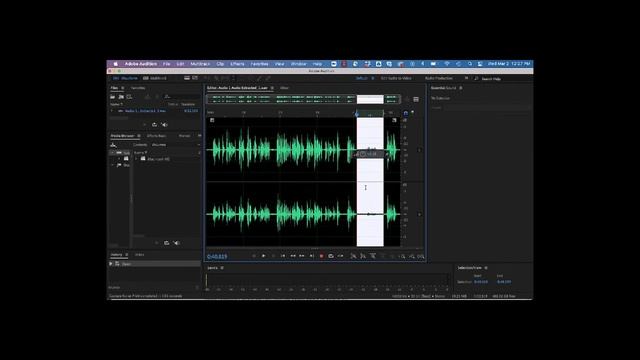Open the Levels panel menu
The image size is (640, 360).
(x=222, y=268)
